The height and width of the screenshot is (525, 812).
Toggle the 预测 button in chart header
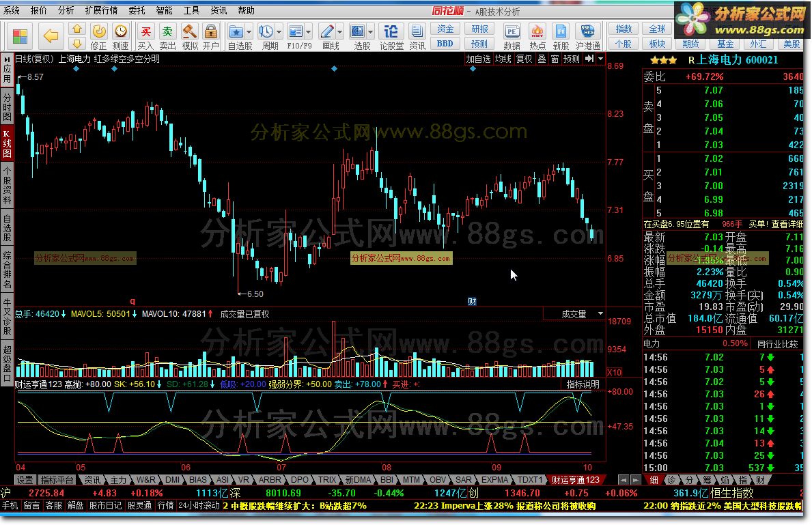tap(571, 59)
